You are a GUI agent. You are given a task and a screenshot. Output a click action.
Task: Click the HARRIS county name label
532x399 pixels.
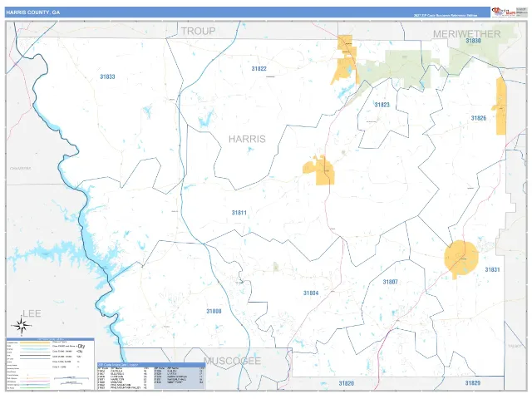247,139
